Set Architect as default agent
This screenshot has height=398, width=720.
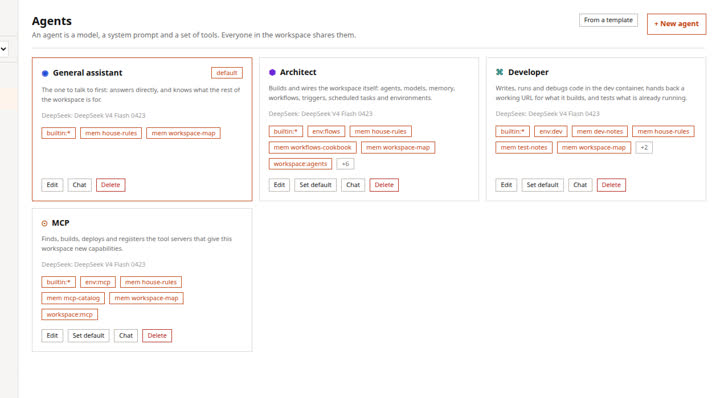[315, 185]
